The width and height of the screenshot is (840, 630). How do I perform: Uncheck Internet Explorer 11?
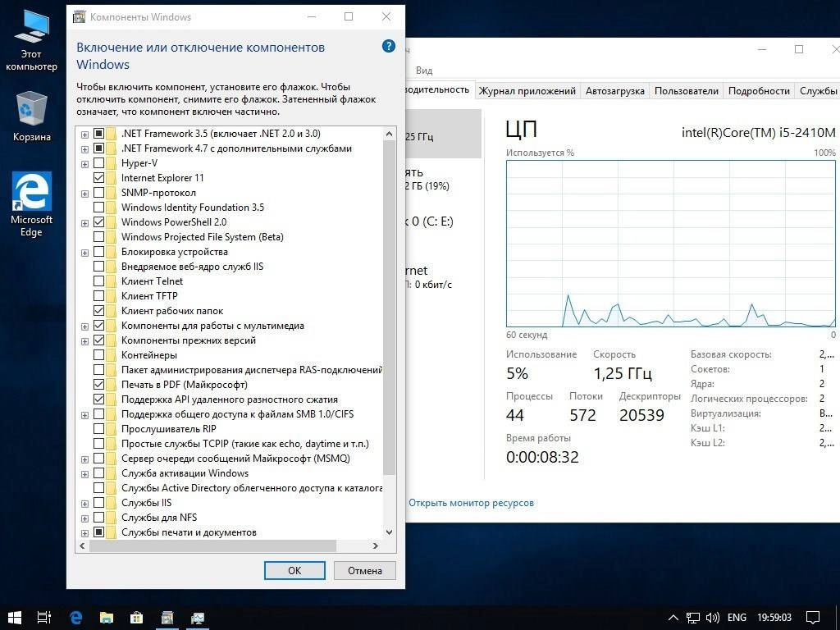pos(98,177)
